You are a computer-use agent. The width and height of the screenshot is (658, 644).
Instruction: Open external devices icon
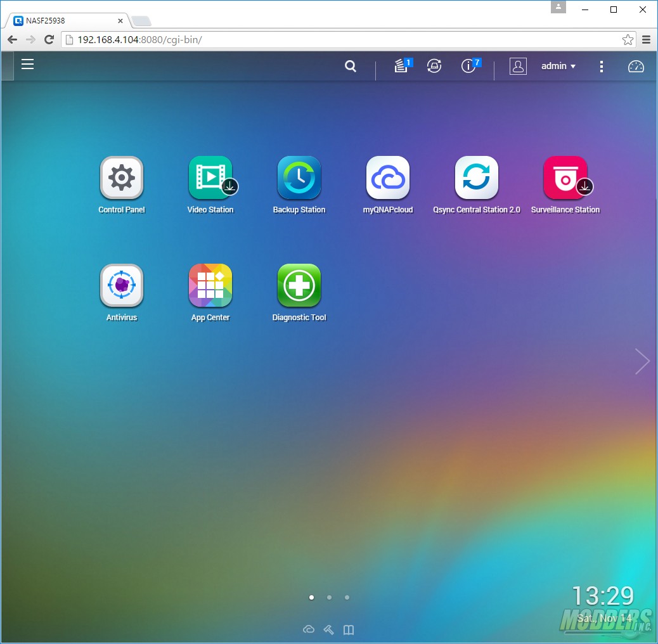(434, 66)
